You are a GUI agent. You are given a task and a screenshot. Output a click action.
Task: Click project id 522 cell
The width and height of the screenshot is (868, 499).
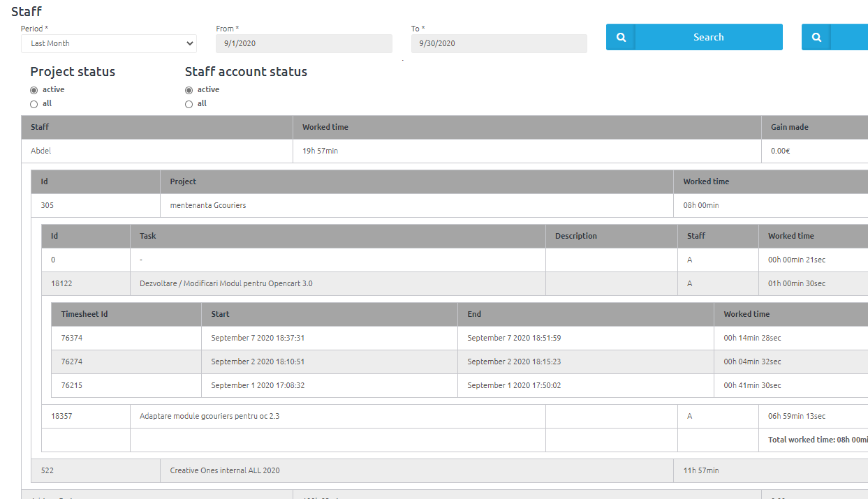pyautogui.click(x=96, y=470)
